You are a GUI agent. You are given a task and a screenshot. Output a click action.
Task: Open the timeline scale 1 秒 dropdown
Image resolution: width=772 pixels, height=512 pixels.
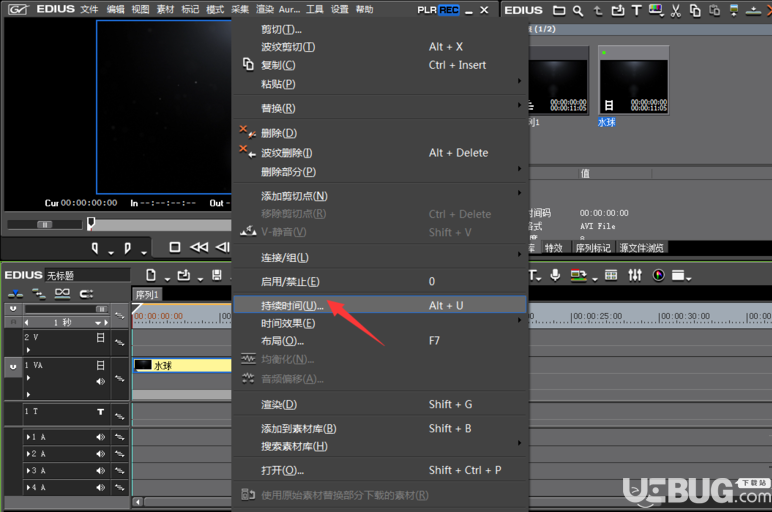[98, 323]
